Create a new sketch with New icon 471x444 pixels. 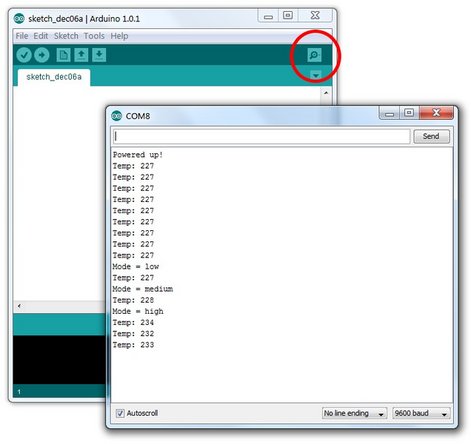63,55
